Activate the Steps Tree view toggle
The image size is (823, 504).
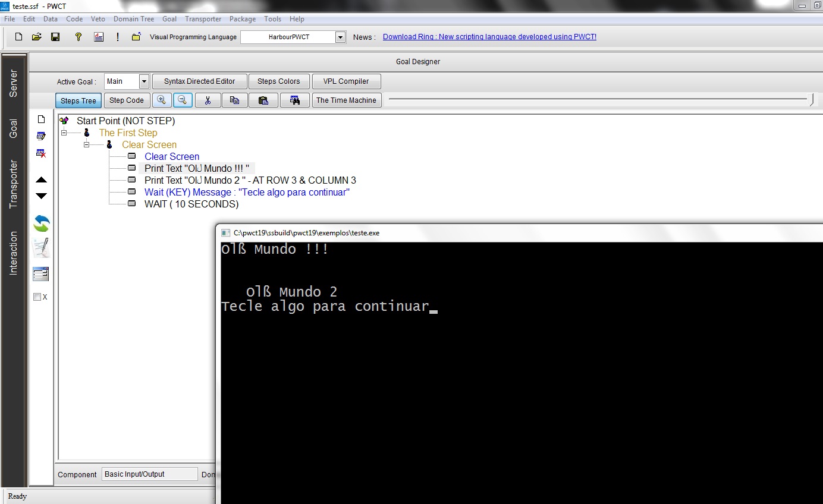pos(78,100)
